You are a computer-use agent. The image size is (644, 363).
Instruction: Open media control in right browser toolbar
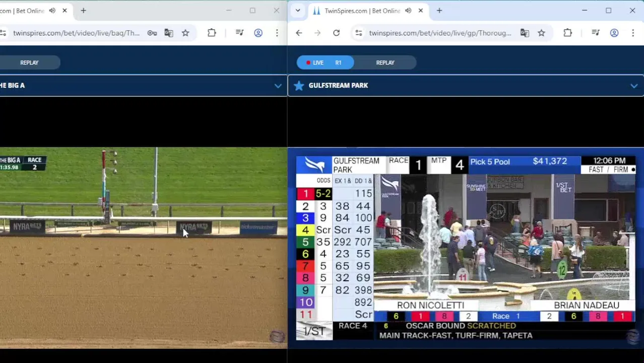(596, 33)
